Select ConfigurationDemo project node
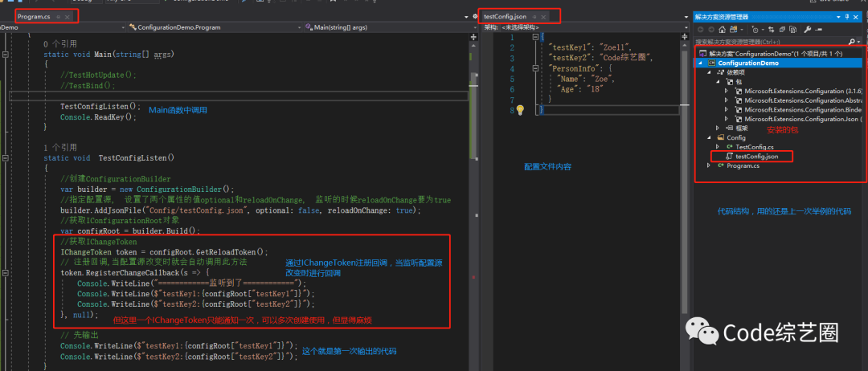Image resolution: width=868 pixels, height=371 pixels. (748, 63)
